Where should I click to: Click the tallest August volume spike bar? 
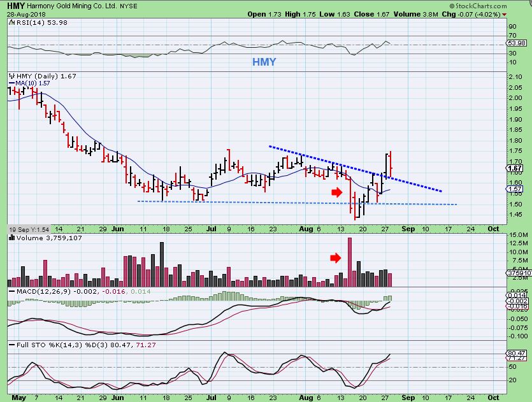click(350, 262)
